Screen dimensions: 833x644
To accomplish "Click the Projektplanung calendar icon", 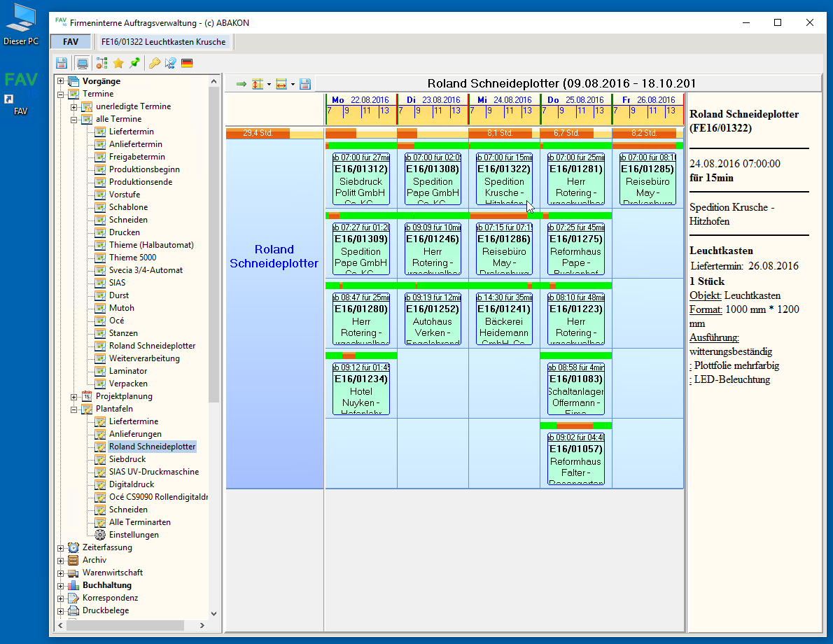I will (x=87, y=396).
